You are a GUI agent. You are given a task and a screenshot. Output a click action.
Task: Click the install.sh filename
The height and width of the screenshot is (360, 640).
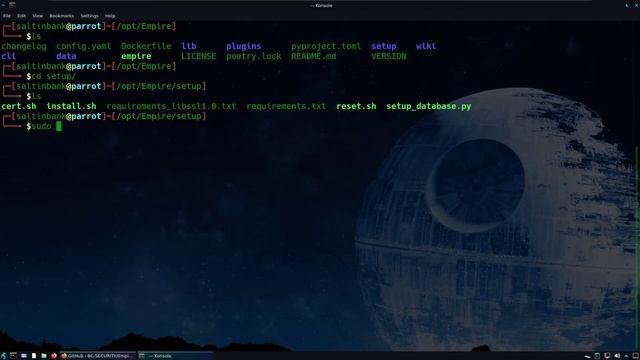(x=71, y=106)
